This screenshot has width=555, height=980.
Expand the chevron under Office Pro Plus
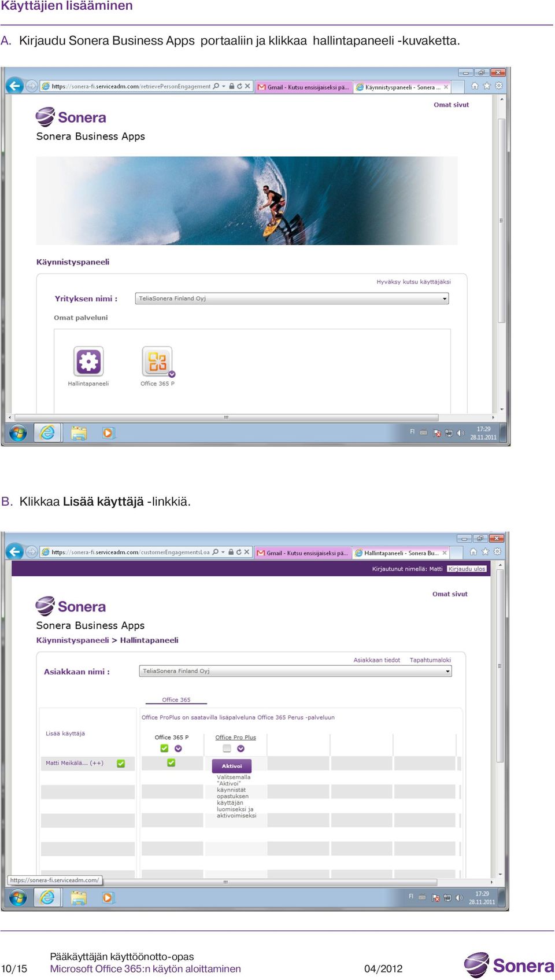tap(240, 749)
